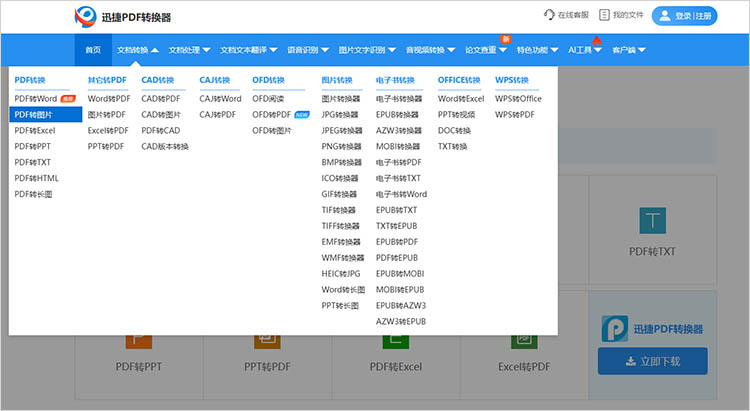Select PDF转PPT in dropdown menu
750x411 pixels.
(x=33, y=146)
